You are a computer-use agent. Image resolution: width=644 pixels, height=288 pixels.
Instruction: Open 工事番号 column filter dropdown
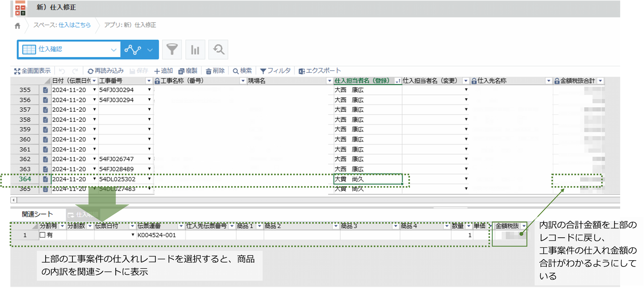click(x=149, y=81)
